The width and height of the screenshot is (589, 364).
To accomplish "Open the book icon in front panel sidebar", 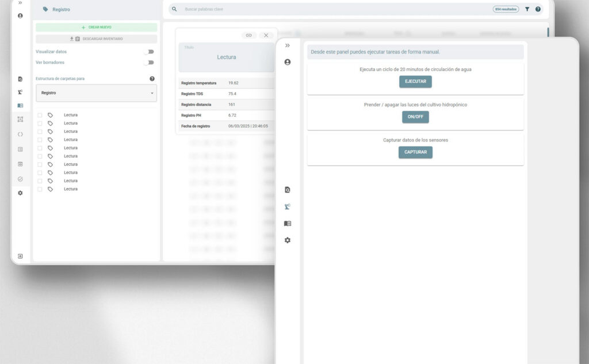I will (288, 224).
